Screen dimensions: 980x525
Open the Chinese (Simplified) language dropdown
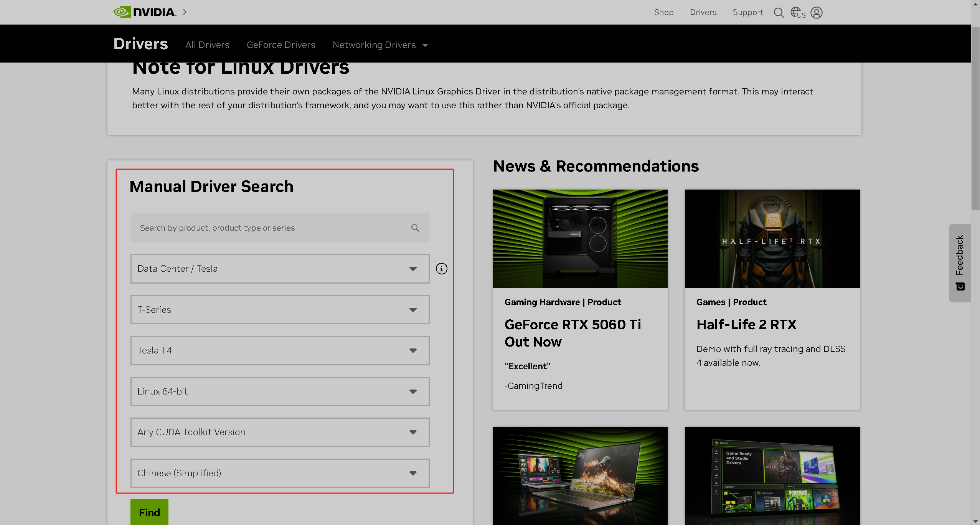[280, 473]
